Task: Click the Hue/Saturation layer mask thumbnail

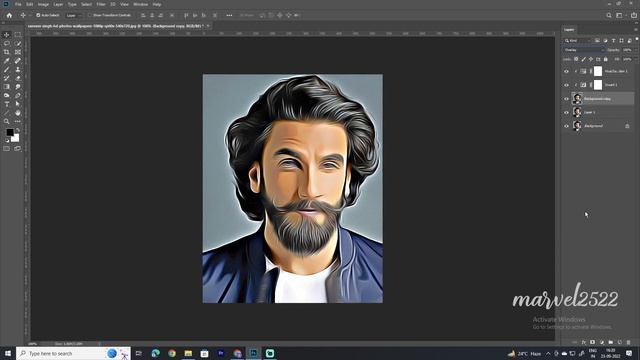Action: (x=598, y=71)
